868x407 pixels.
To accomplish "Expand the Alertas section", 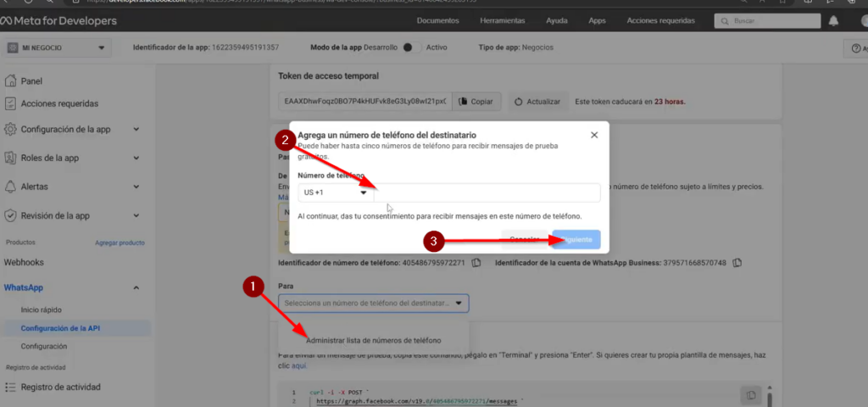I will point(136,187).
